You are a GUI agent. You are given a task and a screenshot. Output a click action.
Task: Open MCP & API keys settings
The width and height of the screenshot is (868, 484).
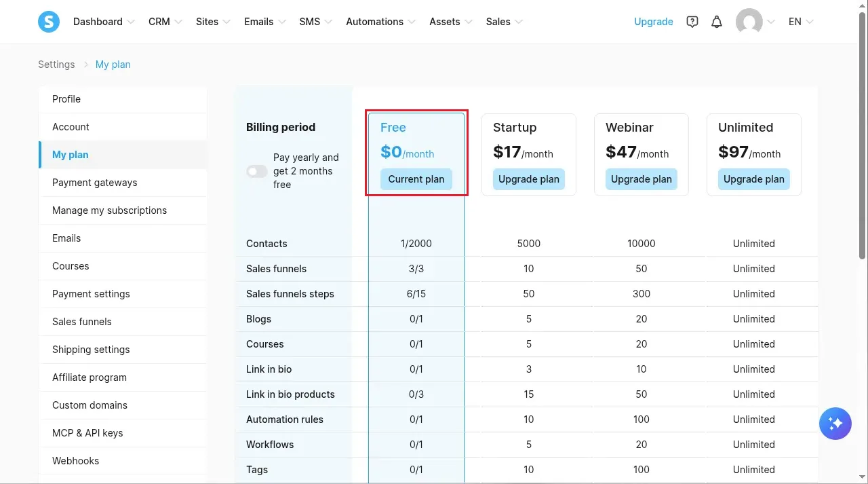tap(123, 433)
